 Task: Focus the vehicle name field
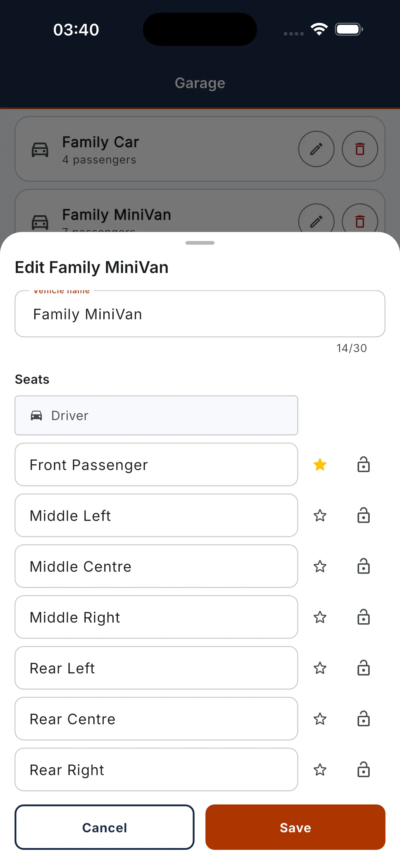point(200,314)
